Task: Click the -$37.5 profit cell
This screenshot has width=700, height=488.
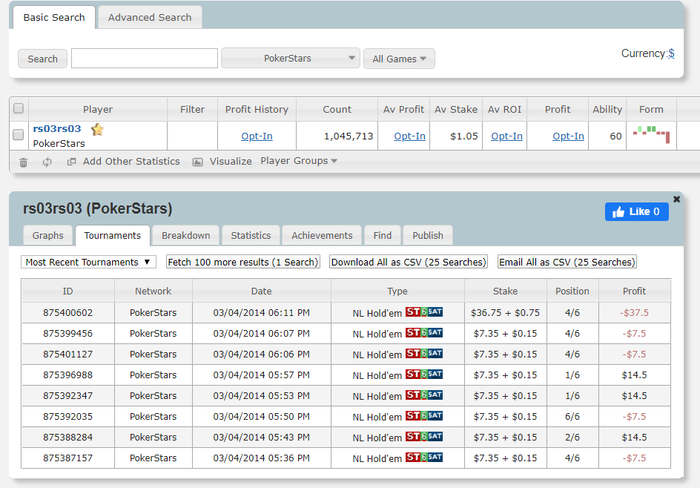Action: (634, 313)
